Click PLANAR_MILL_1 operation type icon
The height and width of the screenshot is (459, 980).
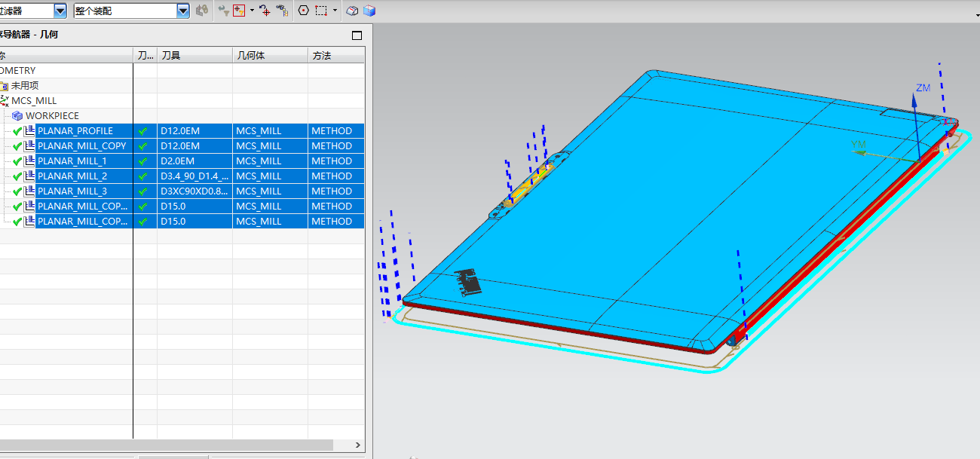[29, 161]
